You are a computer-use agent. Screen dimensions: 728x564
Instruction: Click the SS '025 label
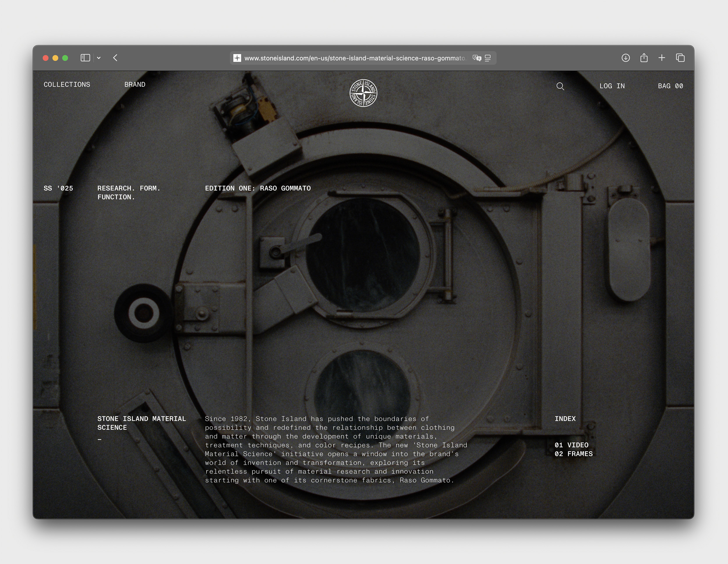coord(58,188)
